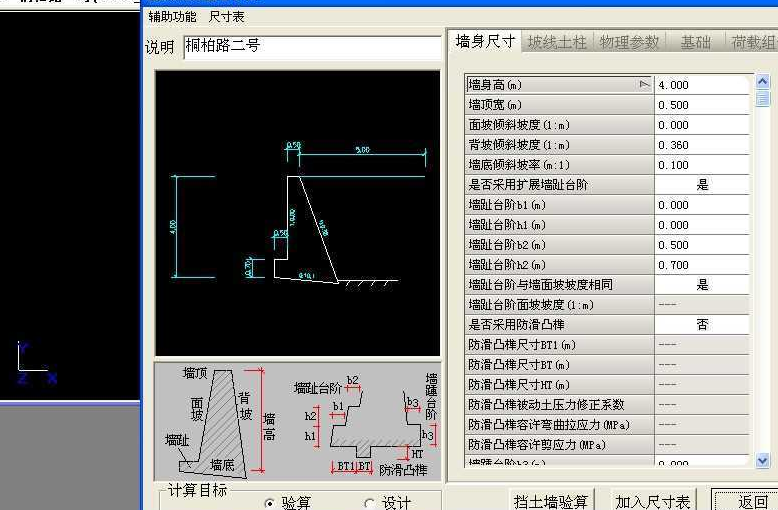Click the 说明 text field containing 桐柏路二号

[x=312, y=47]
